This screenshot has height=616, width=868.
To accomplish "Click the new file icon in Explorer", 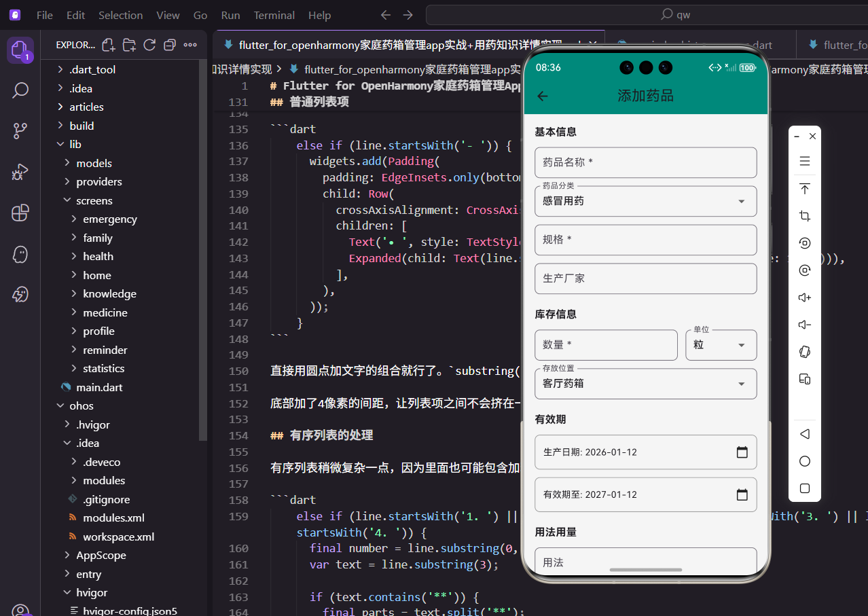I will coord(108,45).
